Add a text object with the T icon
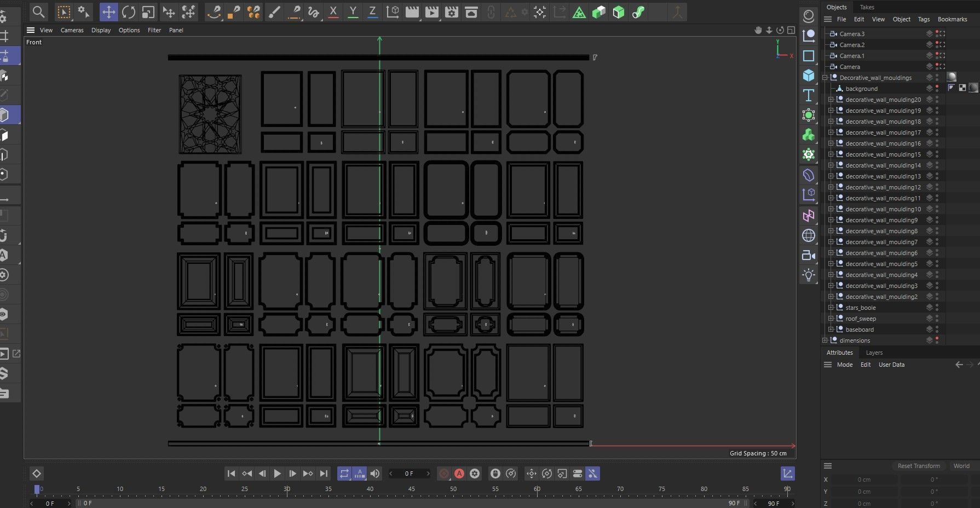 click(809, 95)
